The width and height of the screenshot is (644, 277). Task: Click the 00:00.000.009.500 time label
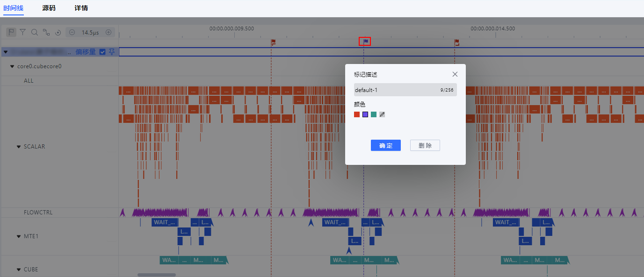[232, 28]
